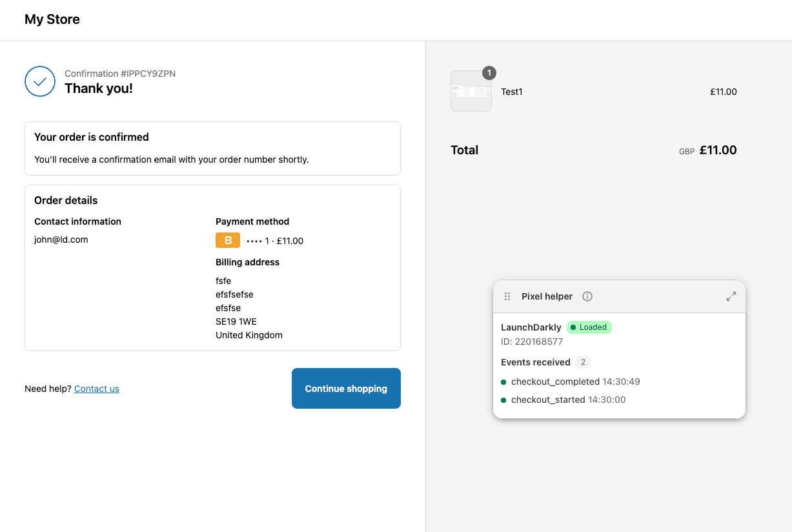Click the quantity badge on the product thumbnail

489,73
